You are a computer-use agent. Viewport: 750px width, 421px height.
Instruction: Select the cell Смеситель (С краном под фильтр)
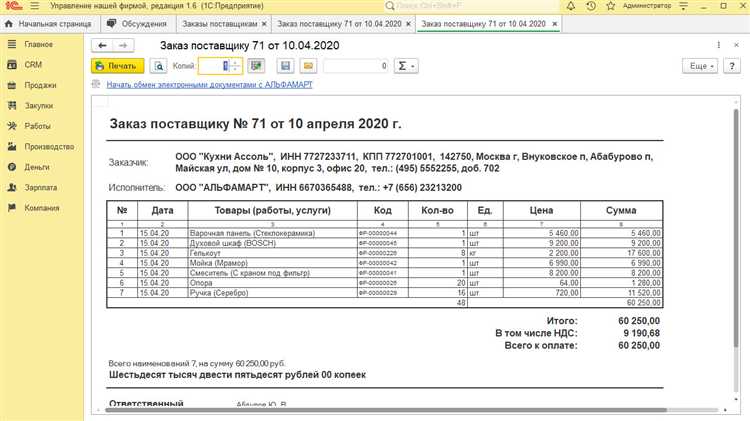(272, 273)
